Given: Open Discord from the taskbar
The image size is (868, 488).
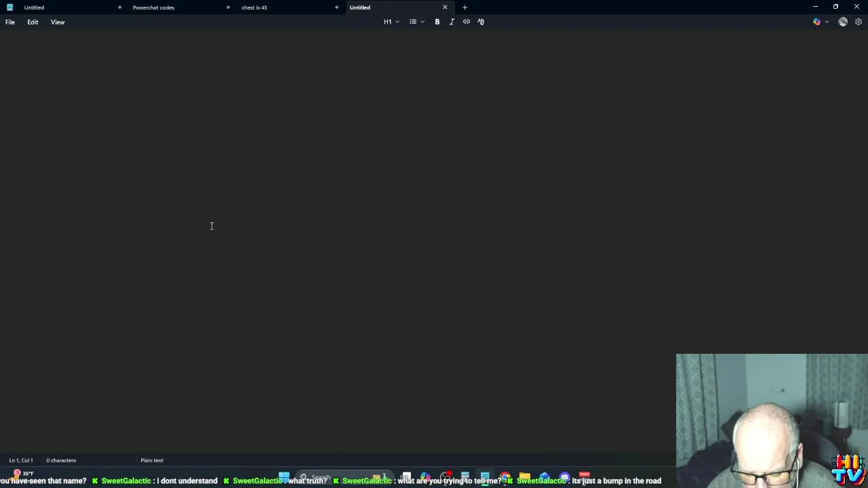Looking at the screenshot, I should click(x=564, y=477).
